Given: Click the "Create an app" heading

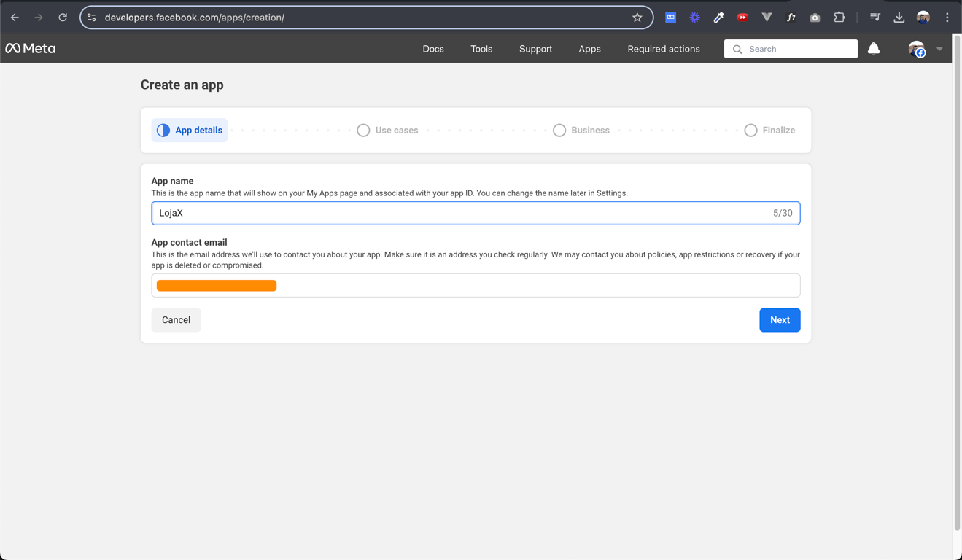Looking at the screenshot, I should point(182,85).
